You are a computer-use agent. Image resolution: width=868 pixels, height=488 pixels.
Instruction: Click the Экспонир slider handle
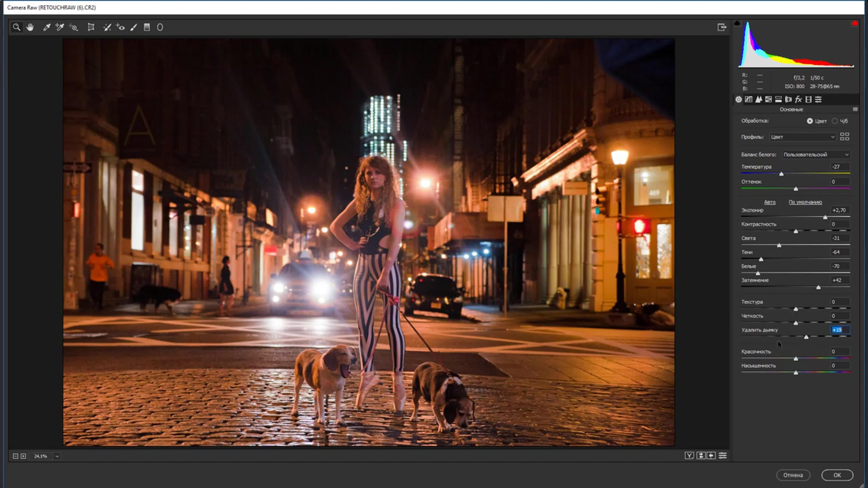825,218
